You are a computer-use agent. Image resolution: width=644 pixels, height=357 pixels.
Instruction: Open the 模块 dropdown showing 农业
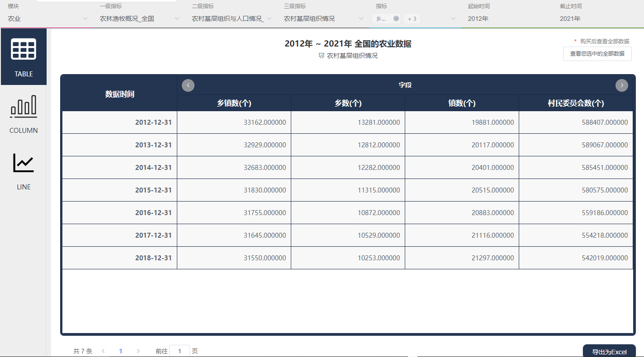(47, 19)
